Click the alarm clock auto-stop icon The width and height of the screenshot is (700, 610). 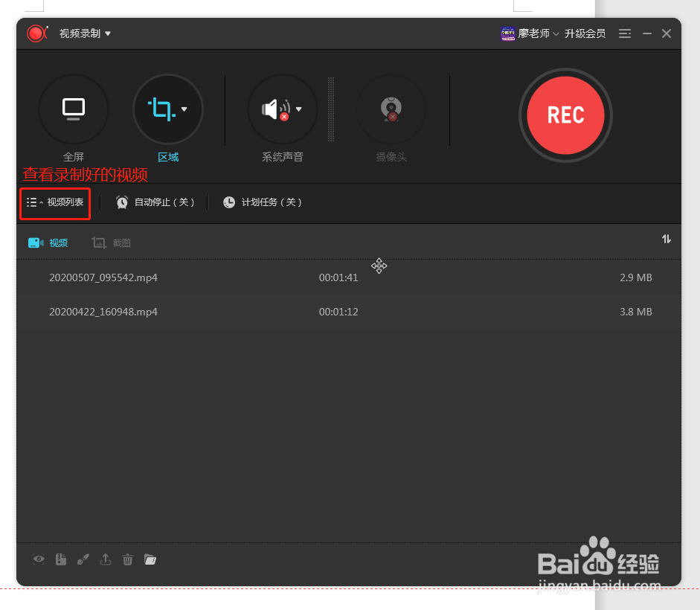122,202
